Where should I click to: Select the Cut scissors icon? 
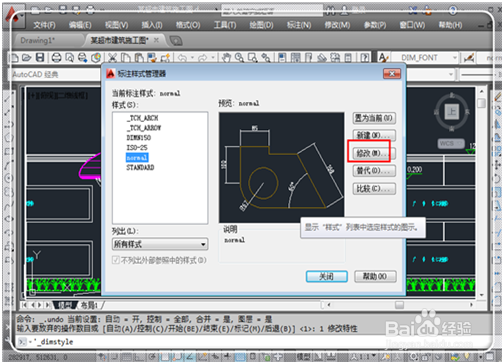[x=112, y=58]
